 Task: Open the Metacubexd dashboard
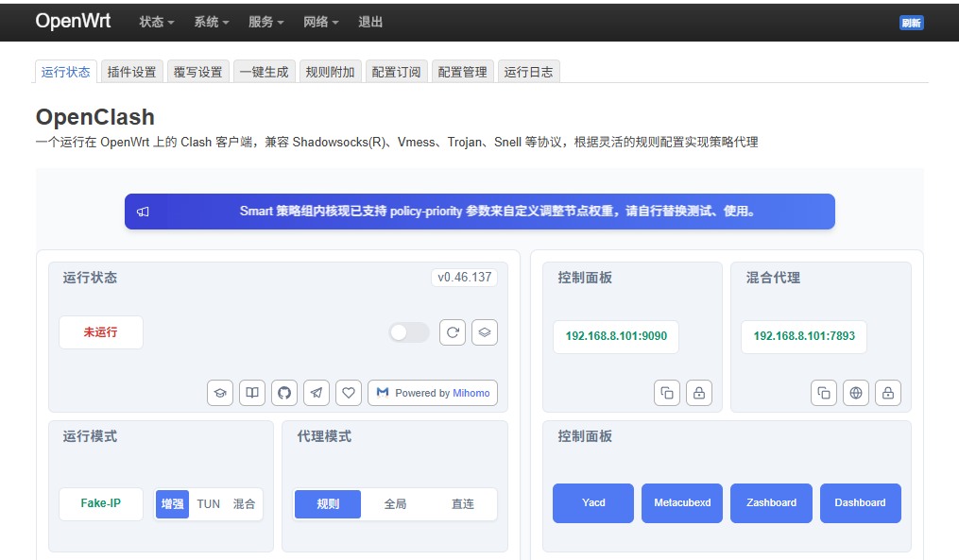click(x=682, y=502)
